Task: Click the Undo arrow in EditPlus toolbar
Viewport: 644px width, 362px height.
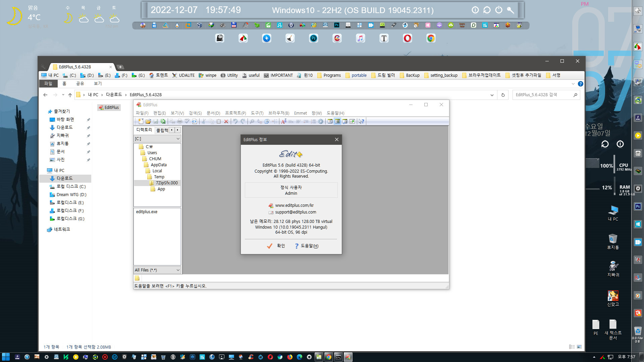Action: tap(235, 121)
